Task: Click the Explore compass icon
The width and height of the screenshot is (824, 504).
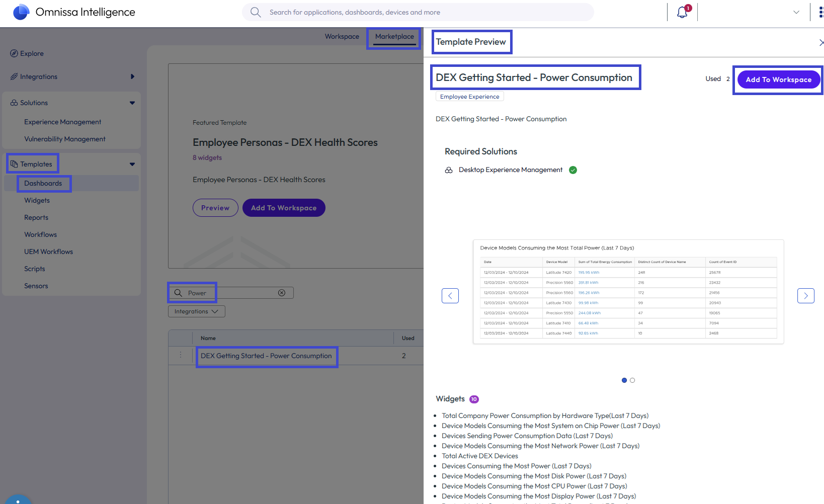Action: pyautogui.click(x=14, y=53)
